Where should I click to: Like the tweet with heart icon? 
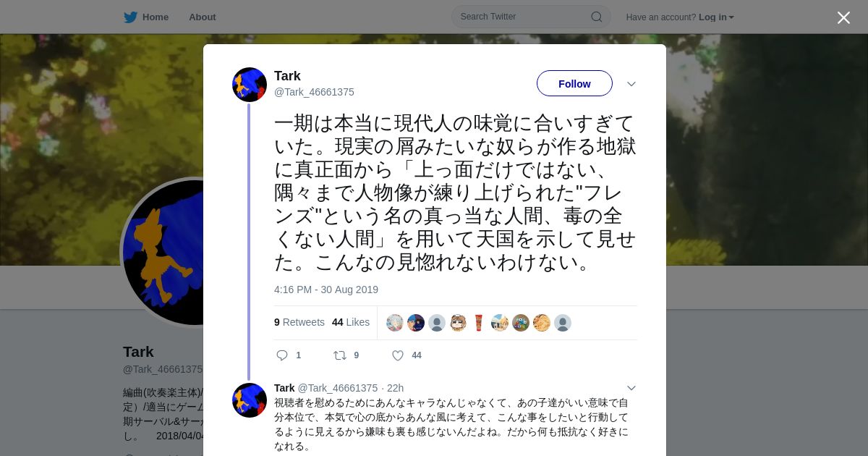(x=398, y=355)
